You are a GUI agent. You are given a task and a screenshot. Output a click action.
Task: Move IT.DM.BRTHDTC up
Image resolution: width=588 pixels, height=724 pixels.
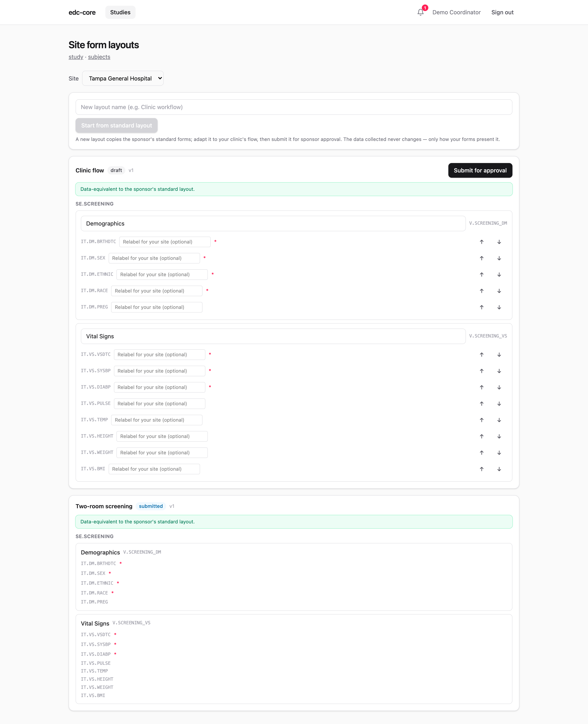click(482, 242)
